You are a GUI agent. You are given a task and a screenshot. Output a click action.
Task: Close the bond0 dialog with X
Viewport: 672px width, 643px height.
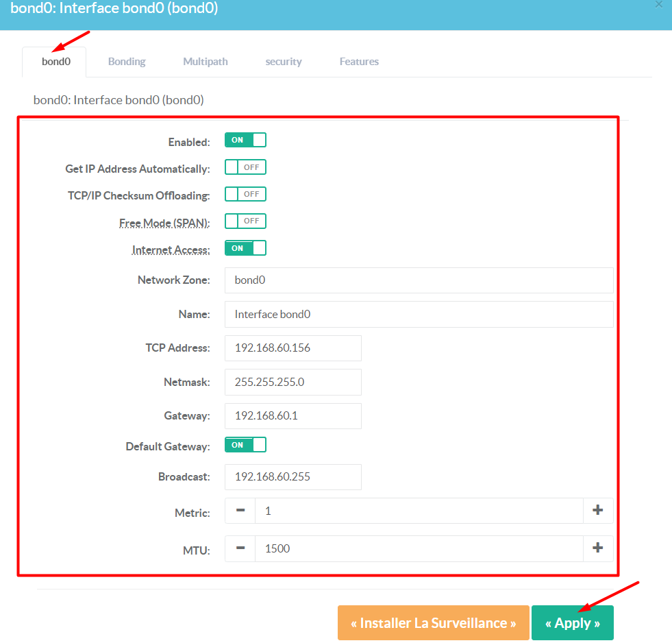click(x=658, y=5)
